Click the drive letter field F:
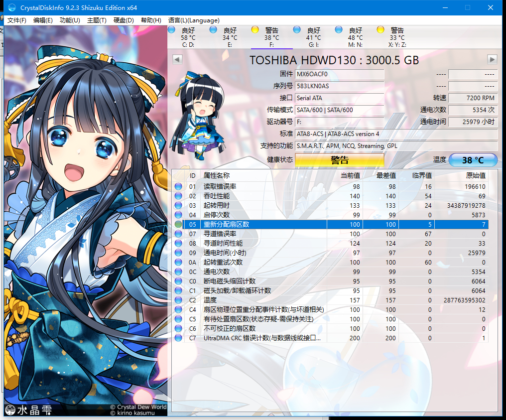 click(340, 122)
